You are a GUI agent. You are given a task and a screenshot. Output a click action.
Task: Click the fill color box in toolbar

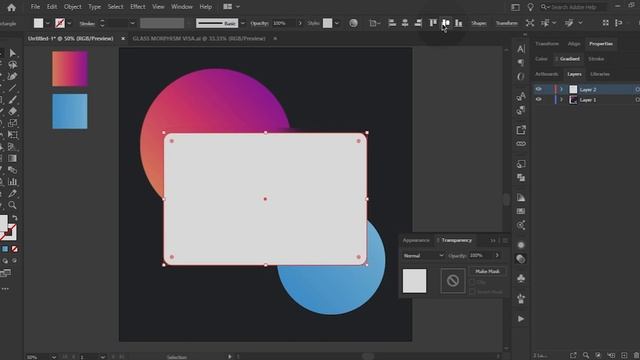3,223
